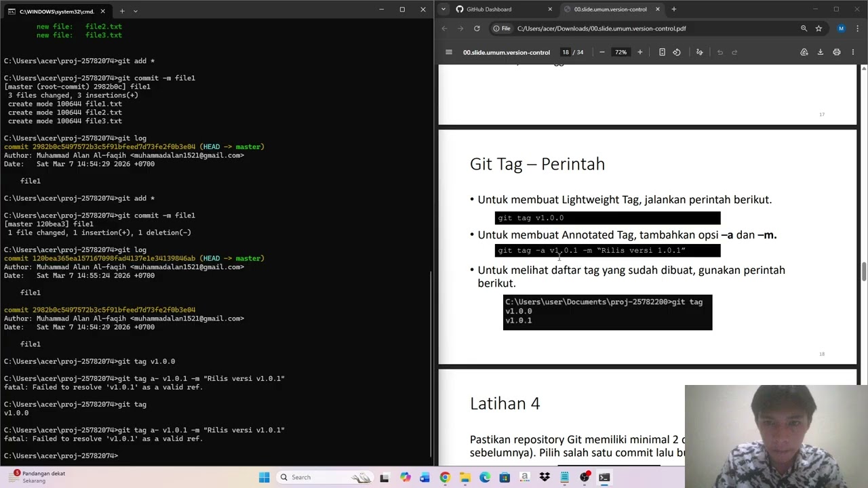Select the 00.slide.umum.version-control tab
The width and height of the screenshot is (868, 488).
tap(610, 9)
